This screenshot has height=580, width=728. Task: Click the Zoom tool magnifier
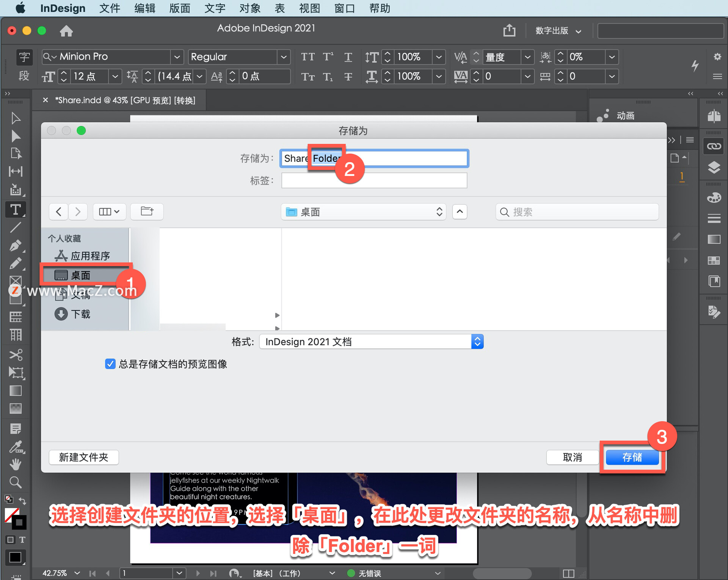[16, 482]
